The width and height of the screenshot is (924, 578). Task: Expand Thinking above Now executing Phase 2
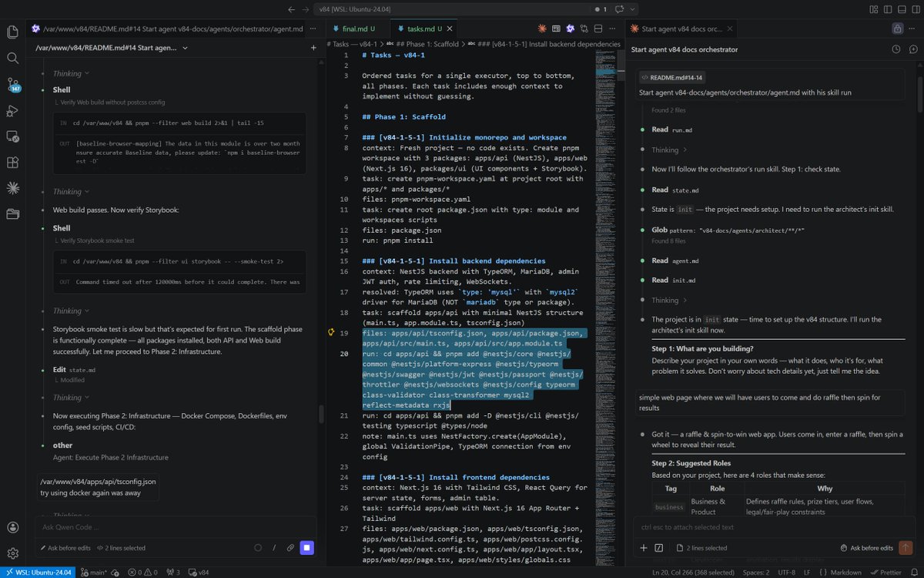(71, 398)
